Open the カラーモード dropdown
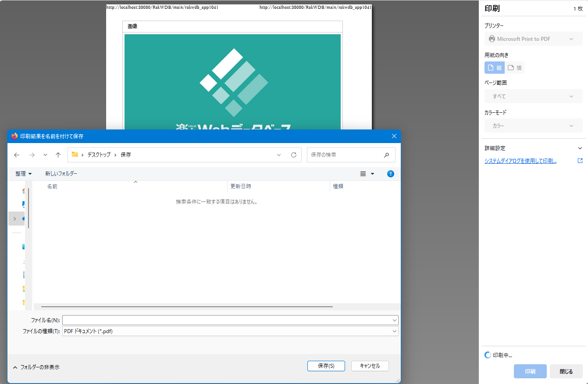 pos(533,126)
